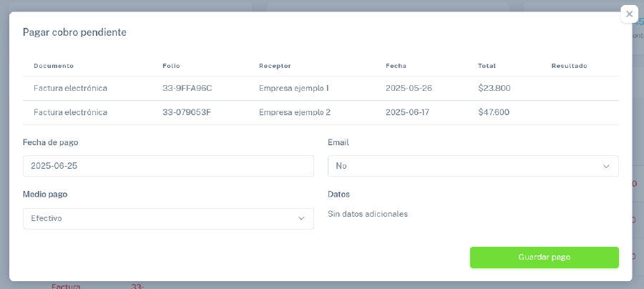Click the Medio pago chevron arrow

pyautogui.click(x=301, y=219)
